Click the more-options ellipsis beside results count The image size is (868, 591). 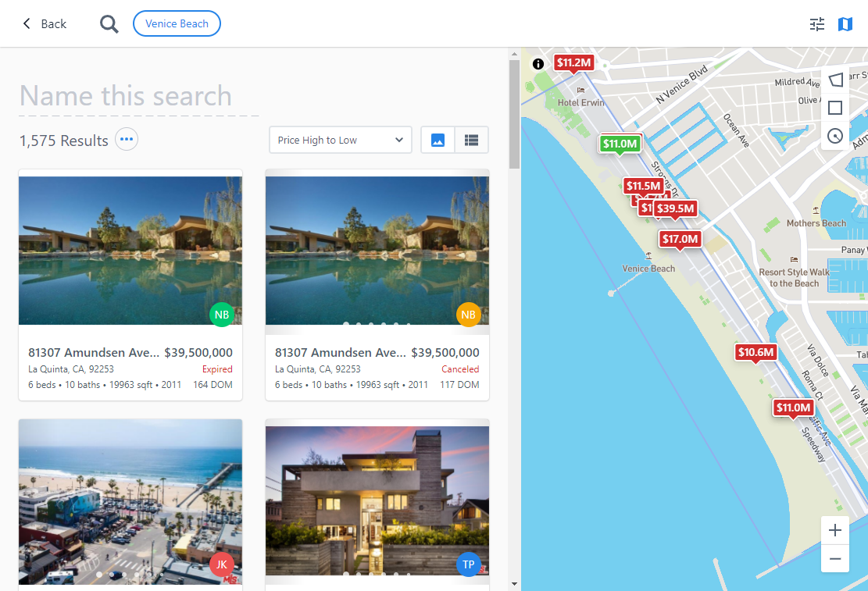[126, 139]
